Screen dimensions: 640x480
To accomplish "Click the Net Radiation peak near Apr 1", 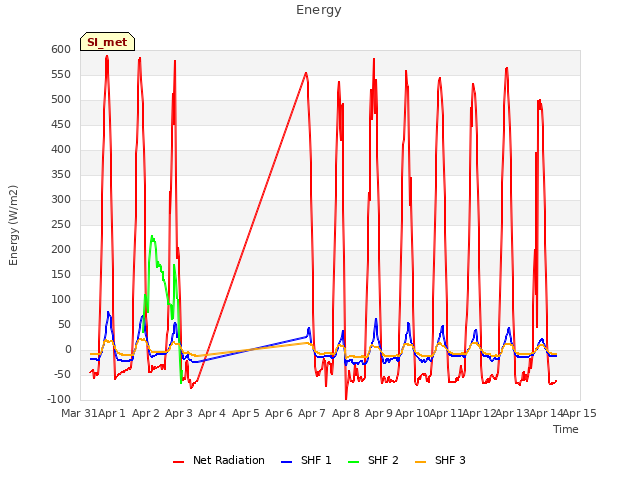I will pyautogui.click(x=107, y=56).
